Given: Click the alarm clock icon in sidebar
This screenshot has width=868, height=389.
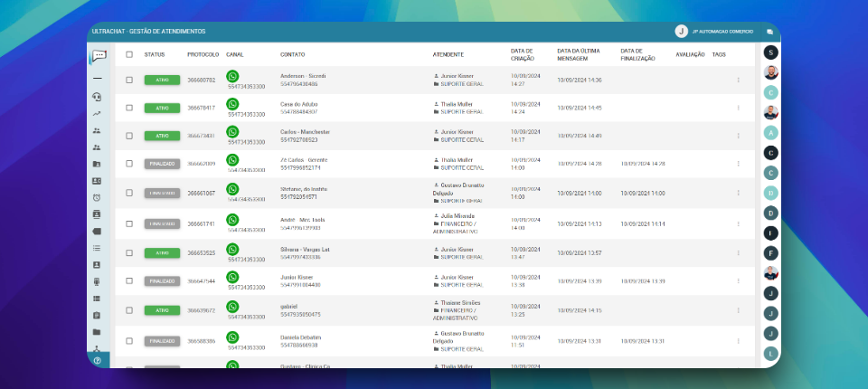Looking at the screenshot, I should pyautogui.click(x=97, y=197).
